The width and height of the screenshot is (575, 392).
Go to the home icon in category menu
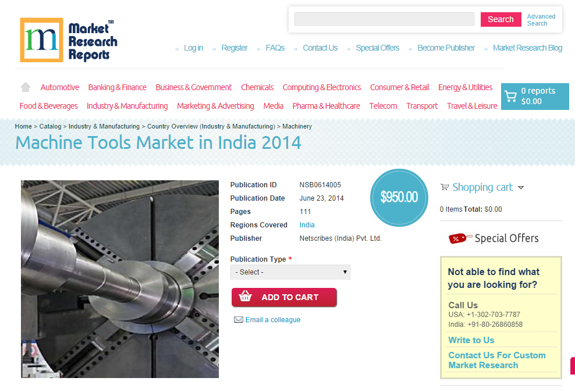pyautogui.click(x=25, y=87)
